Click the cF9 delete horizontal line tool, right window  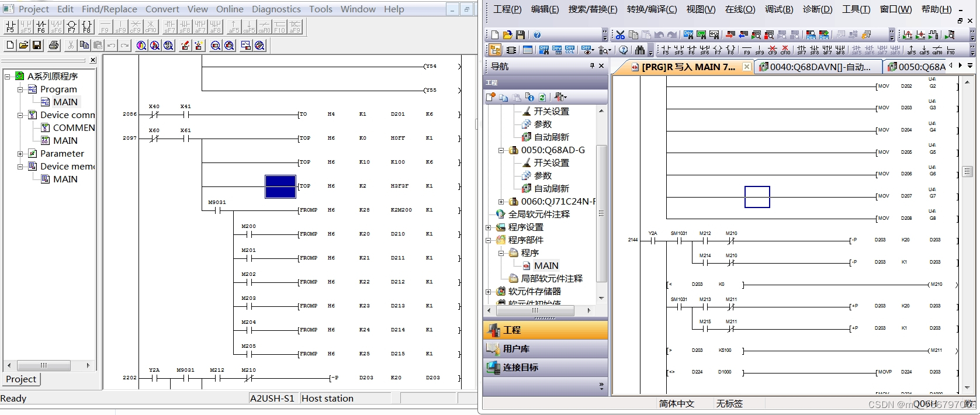[773, 50]
